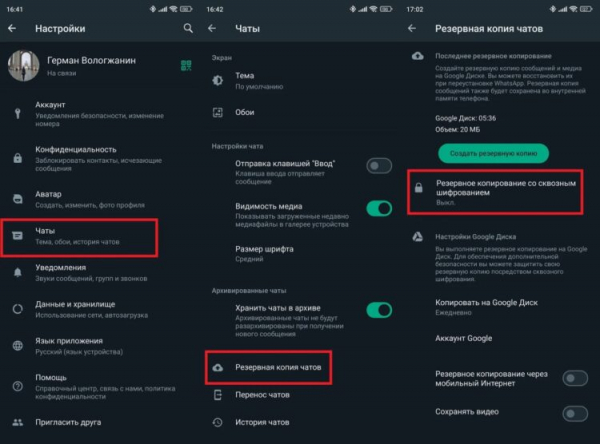Open Уведомления settings
600x444 pixels.
tap(100, 273)
